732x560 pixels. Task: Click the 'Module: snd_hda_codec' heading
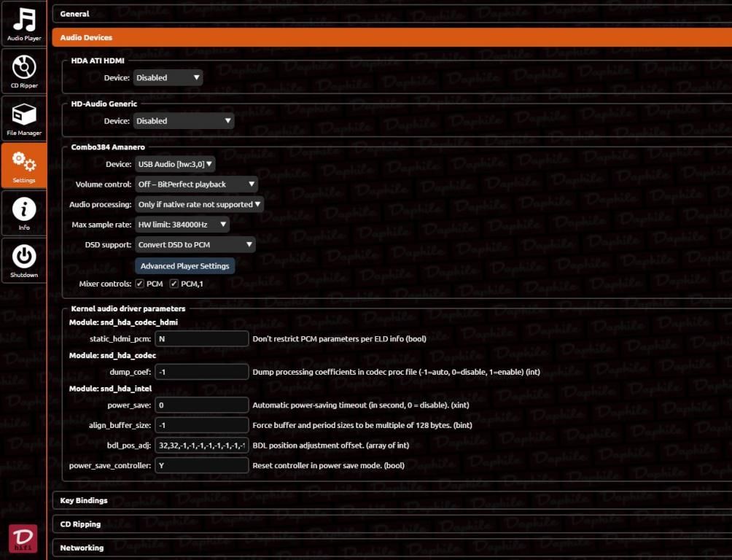pos(112,355)
